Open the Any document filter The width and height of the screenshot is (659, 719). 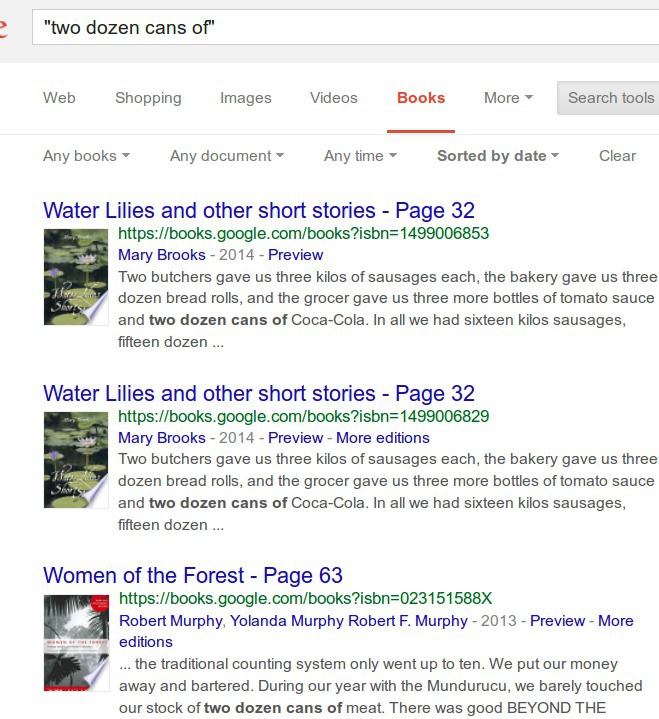pos(227,156)
